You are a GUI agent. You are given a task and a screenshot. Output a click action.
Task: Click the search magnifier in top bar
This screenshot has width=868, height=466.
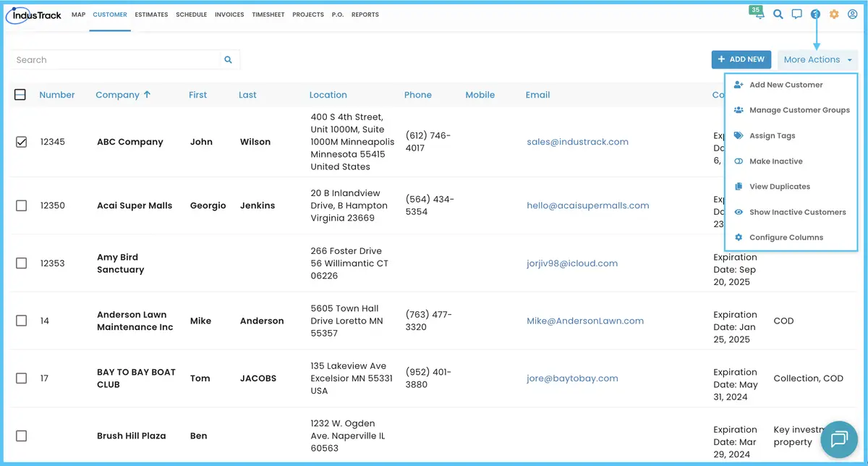pyautogui.click(x=778, y=14)
